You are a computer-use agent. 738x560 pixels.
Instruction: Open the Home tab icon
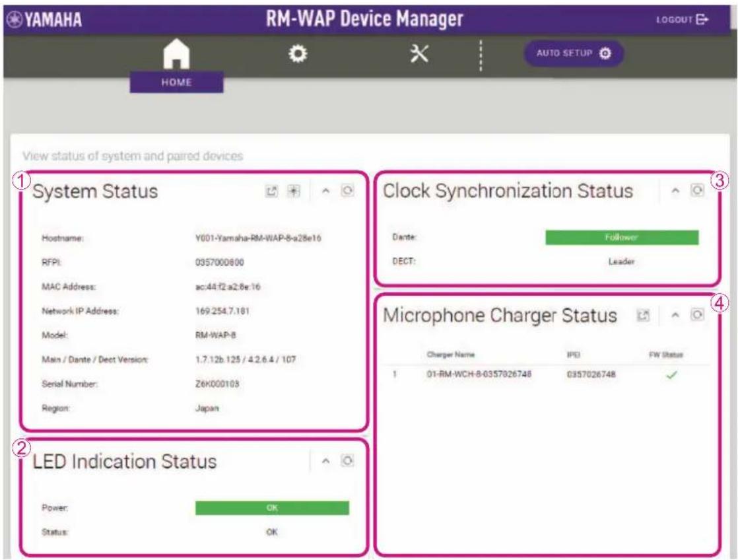[176, 53]
